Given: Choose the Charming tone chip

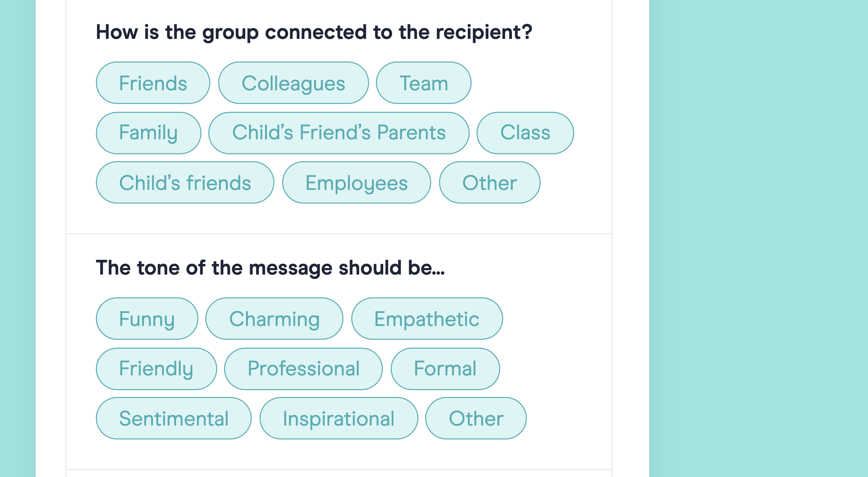Looking at the screenshot, I should [274, 319].
